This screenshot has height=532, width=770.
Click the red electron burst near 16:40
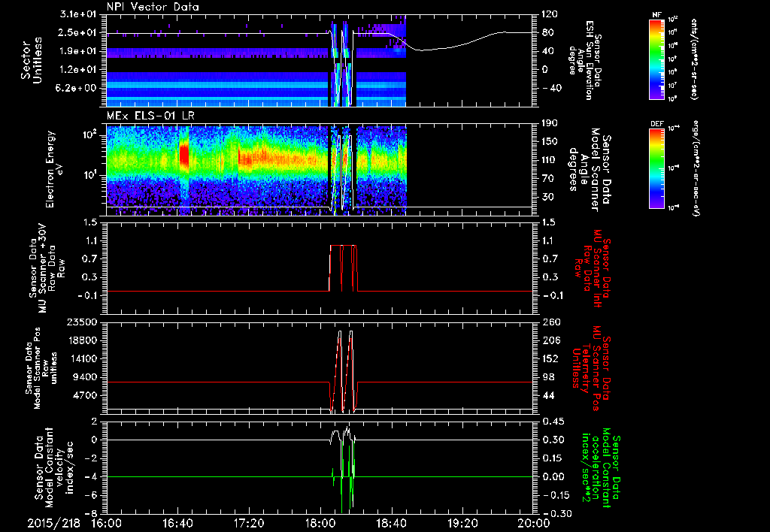click(x=184, y=156)
